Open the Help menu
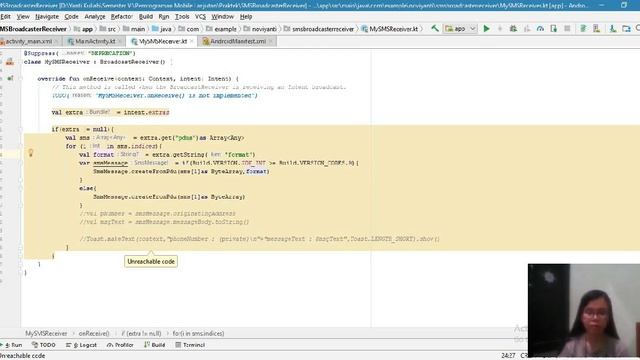 tap(246, 17)
